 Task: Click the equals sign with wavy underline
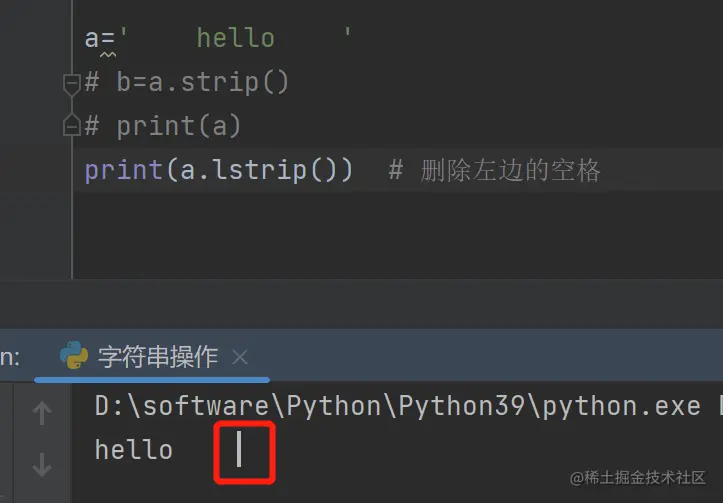(x=107, y=39)
